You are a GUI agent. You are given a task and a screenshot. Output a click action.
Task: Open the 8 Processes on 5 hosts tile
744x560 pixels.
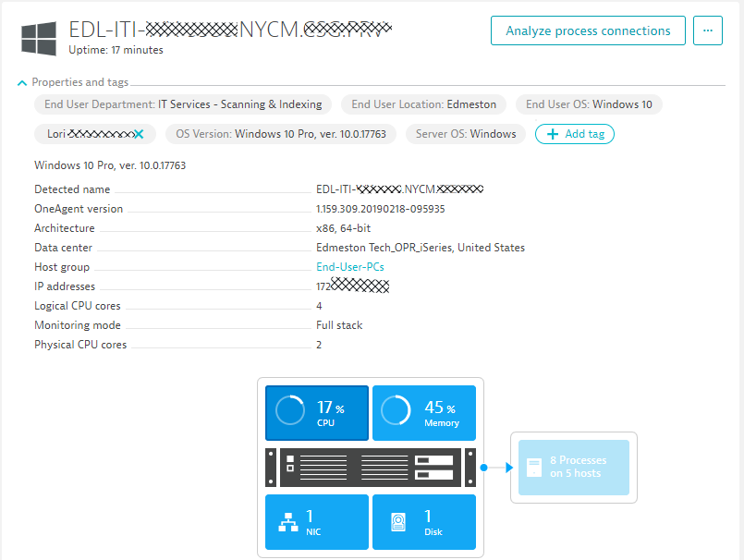coord(573,468)
